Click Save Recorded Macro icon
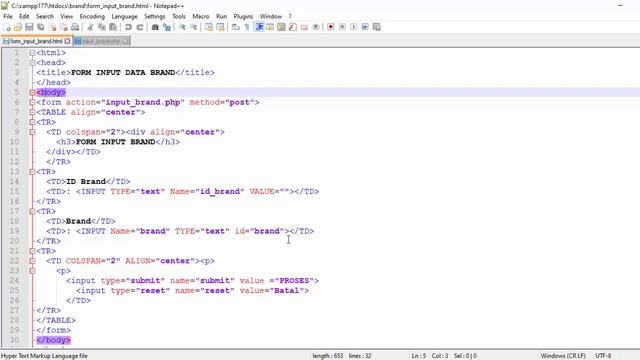 click(x=376, y=27)
